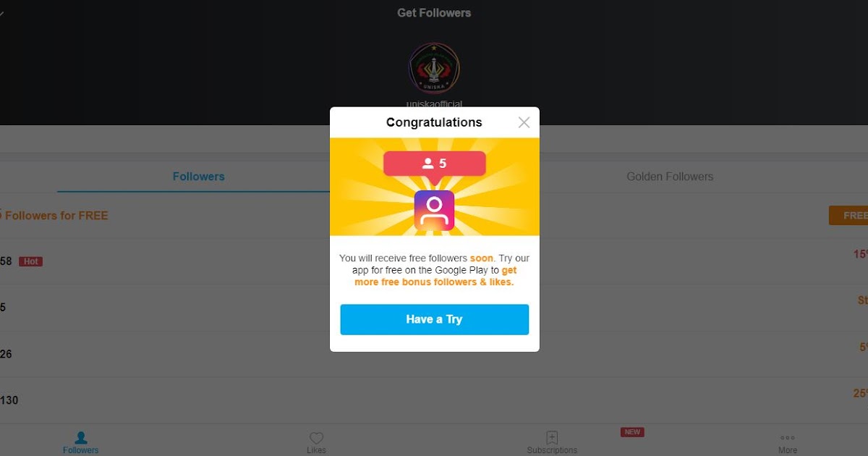Click the red Hot tag
The image size is (868, 456).
tap(30, 261)
